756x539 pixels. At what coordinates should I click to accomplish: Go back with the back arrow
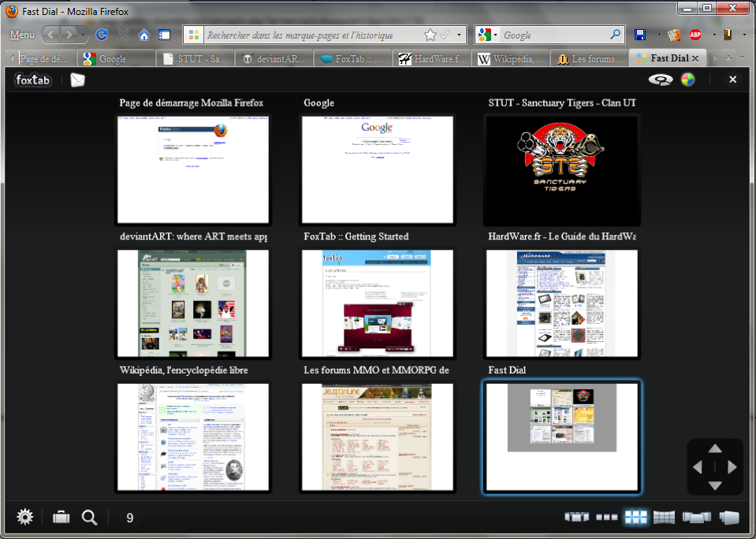pyautogui.click(x=51, y=35)
